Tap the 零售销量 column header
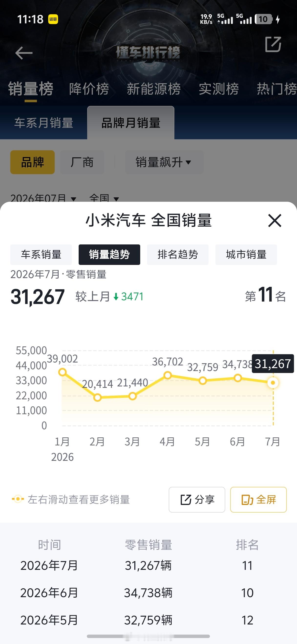Screen dimensions: 297x644 148,545
